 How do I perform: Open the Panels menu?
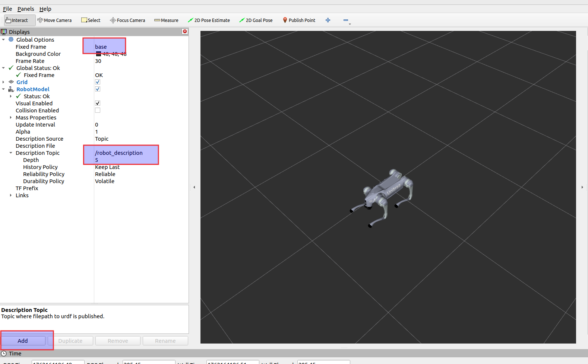point(26,9)
